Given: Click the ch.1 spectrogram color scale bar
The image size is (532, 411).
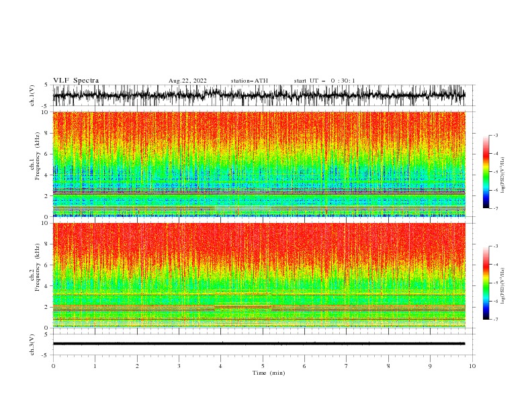Looking at the screenshot, I should (486, 172).
